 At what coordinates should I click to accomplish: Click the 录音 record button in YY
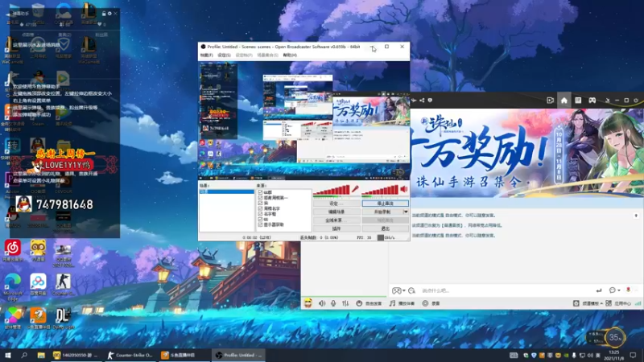[x=431, y=303]
